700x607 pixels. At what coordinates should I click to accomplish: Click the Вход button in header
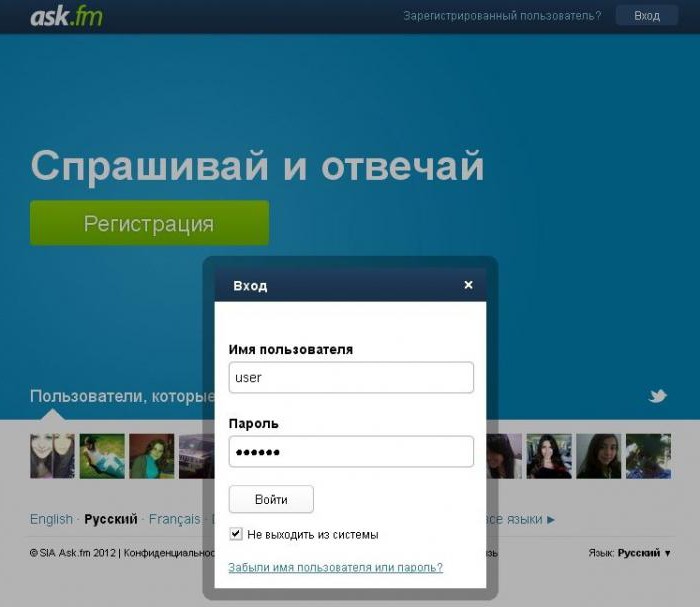[647, 16]
